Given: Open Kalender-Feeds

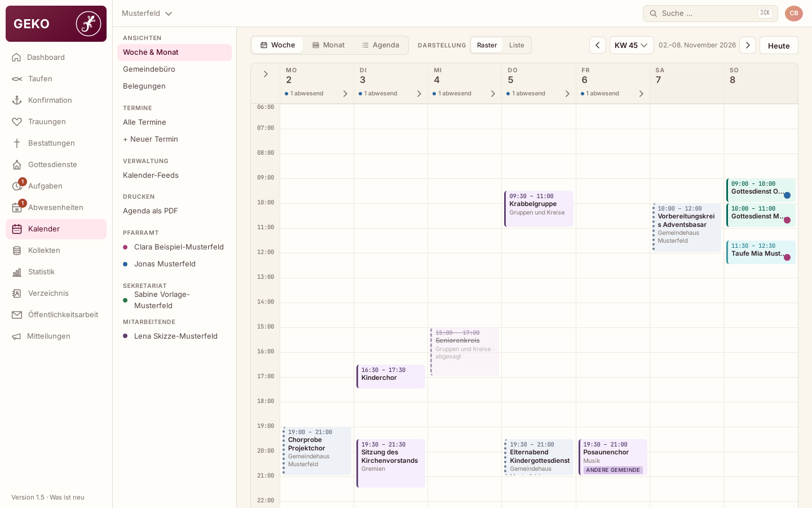Looking at the screenshot, I should [x=174, y=175].
